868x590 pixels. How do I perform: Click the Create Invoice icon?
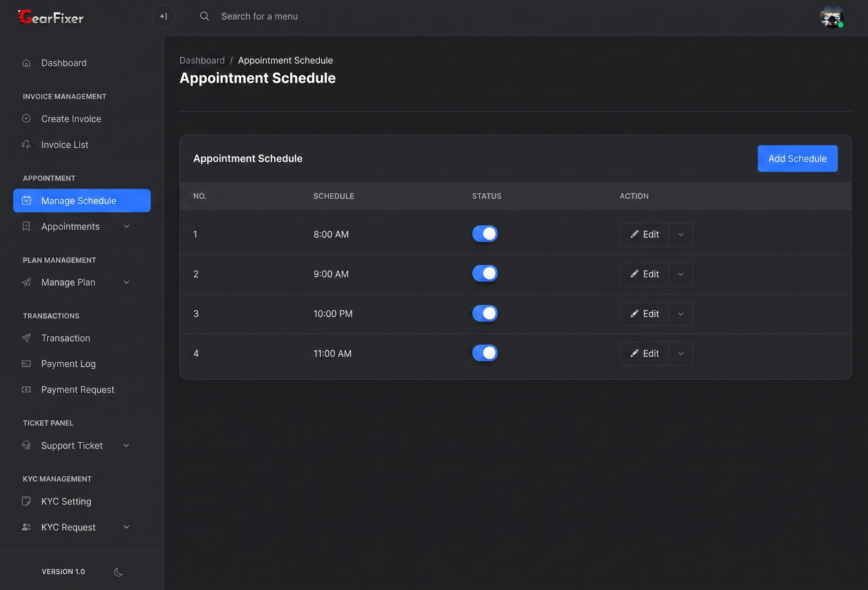pyautogui.click(x=26, y=118)
